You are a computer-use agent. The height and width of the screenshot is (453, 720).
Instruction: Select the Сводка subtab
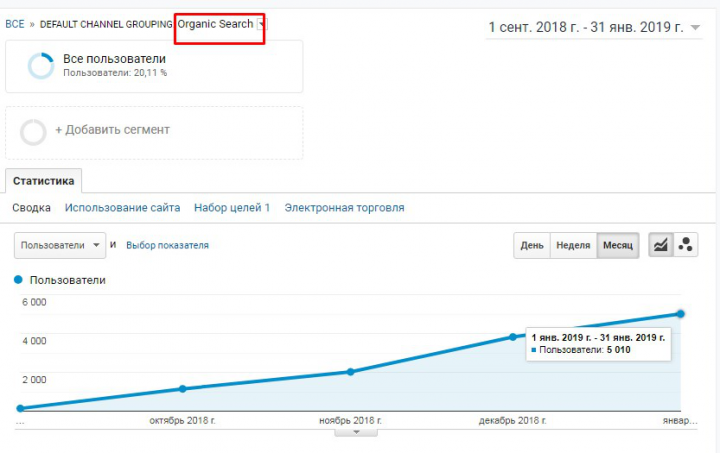(31, 208)
